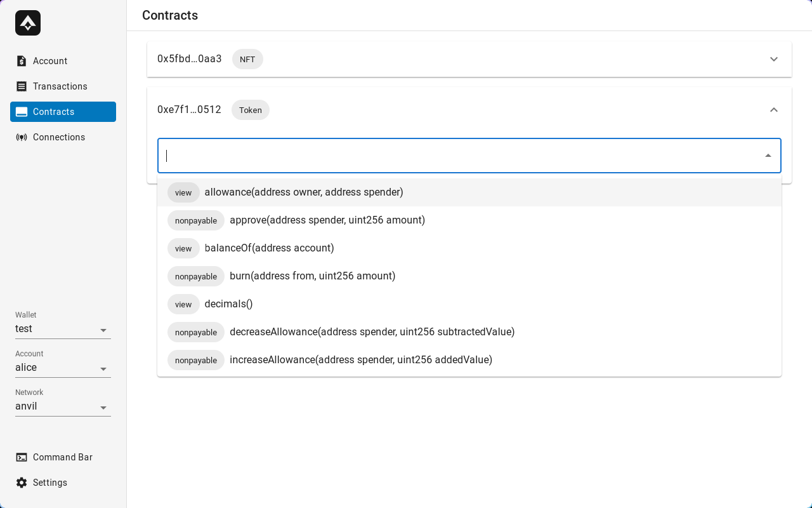Choose the increaseAllowance function option

[x=360, y=360]
